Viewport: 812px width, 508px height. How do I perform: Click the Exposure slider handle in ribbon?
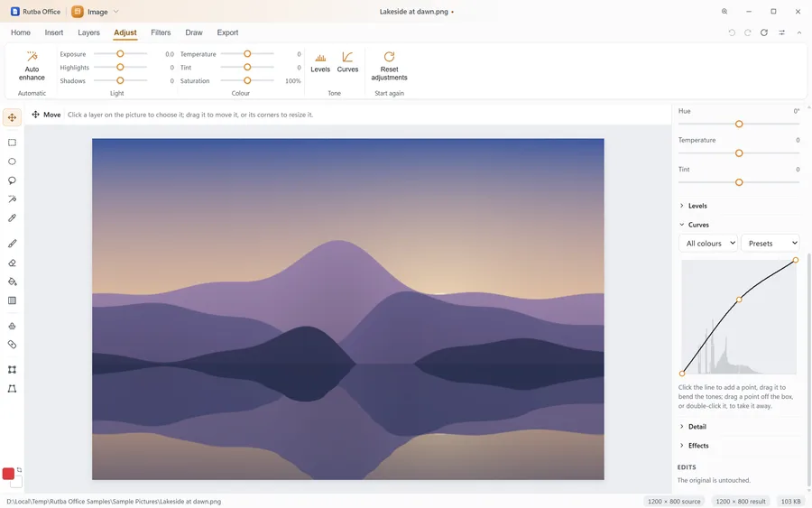[x=120, y=54]
